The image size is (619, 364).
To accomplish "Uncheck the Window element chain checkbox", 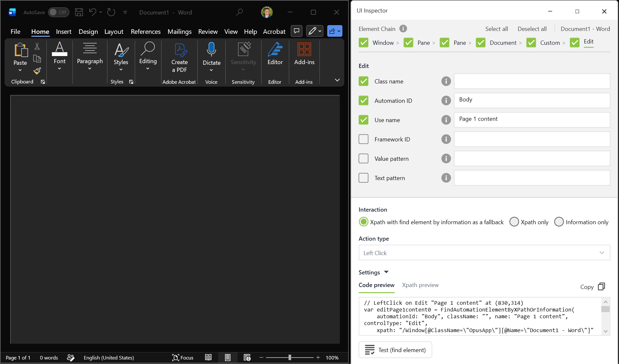I will (x=363, y=43).
